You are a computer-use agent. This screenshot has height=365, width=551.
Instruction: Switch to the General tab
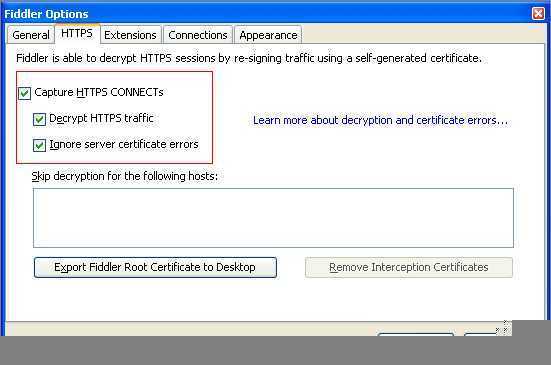pos(31,35)
